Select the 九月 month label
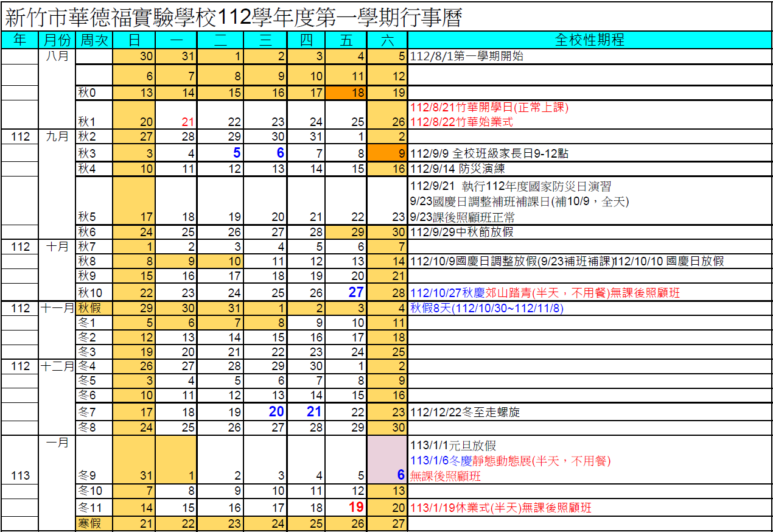 (x=57, y=136)
